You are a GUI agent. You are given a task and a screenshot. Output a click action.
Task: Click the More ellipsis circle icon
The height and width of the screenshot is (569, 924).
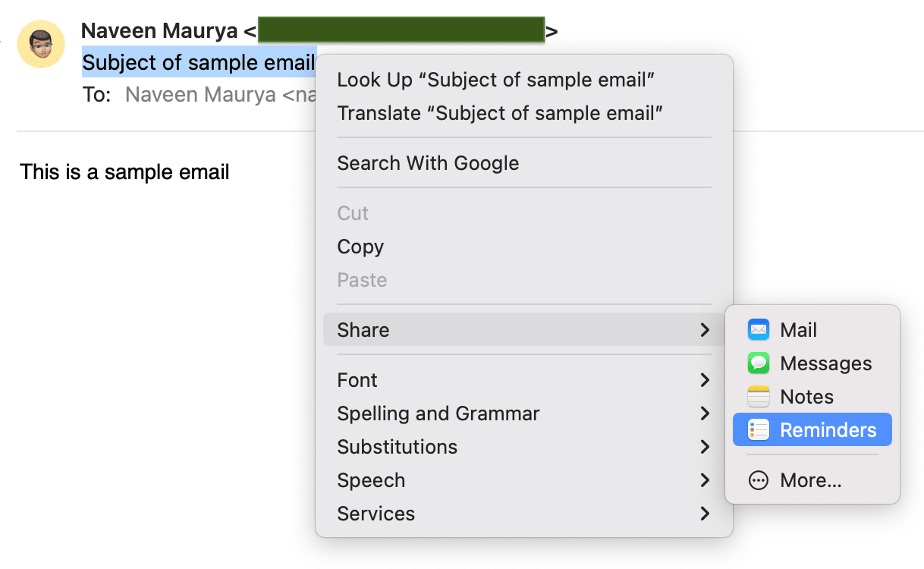759,480
